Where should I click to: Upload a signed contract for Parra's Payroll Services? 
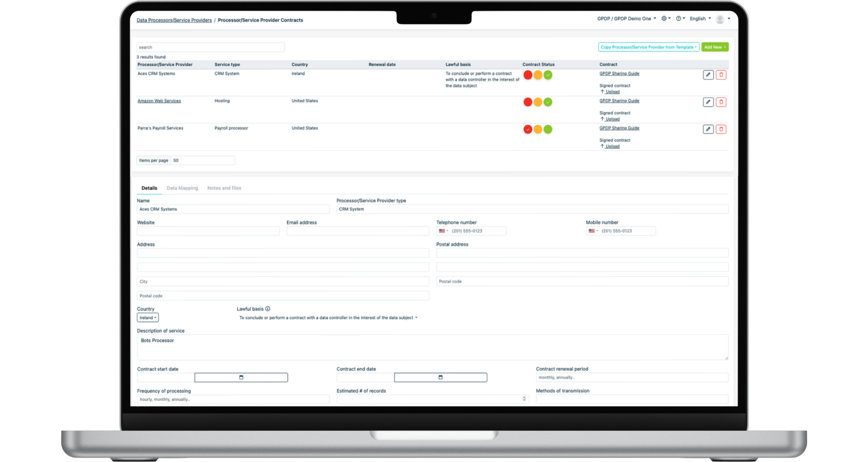(611, 146)
